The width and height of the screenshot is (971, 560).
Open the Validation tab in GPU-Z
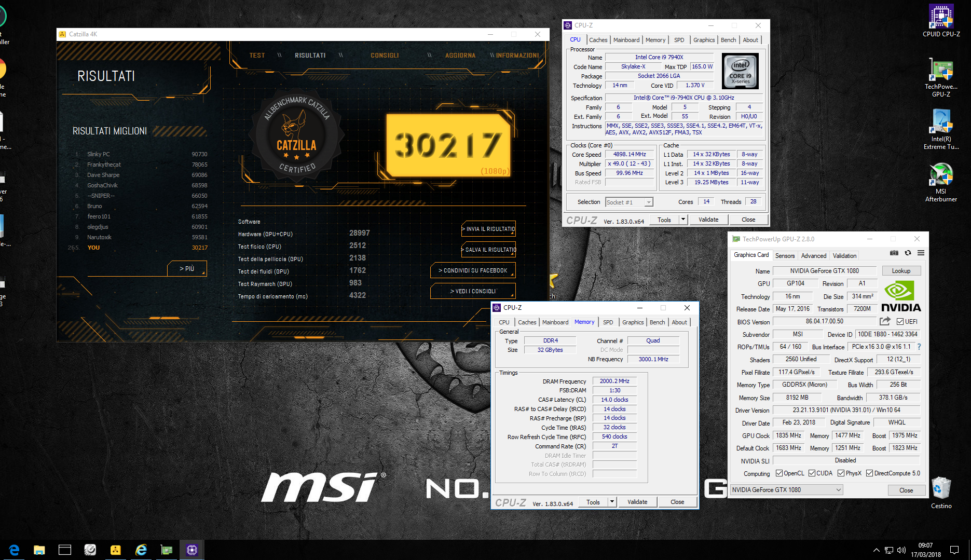pos(844,255)
